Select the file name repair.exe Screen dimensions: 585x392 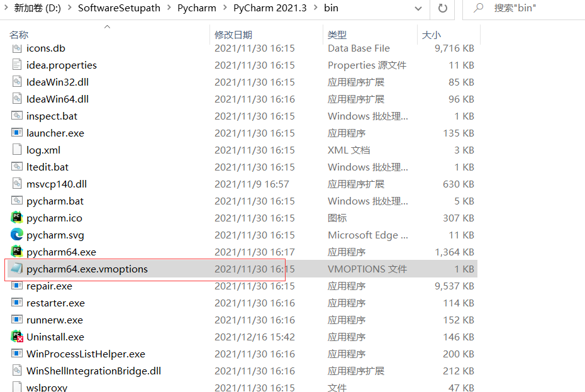49,286
